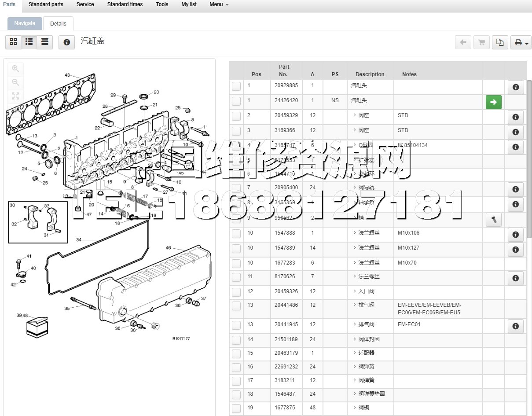Select the detailed list view icon
The height and width of the screenshot is (416, 532).
point(29,42)
